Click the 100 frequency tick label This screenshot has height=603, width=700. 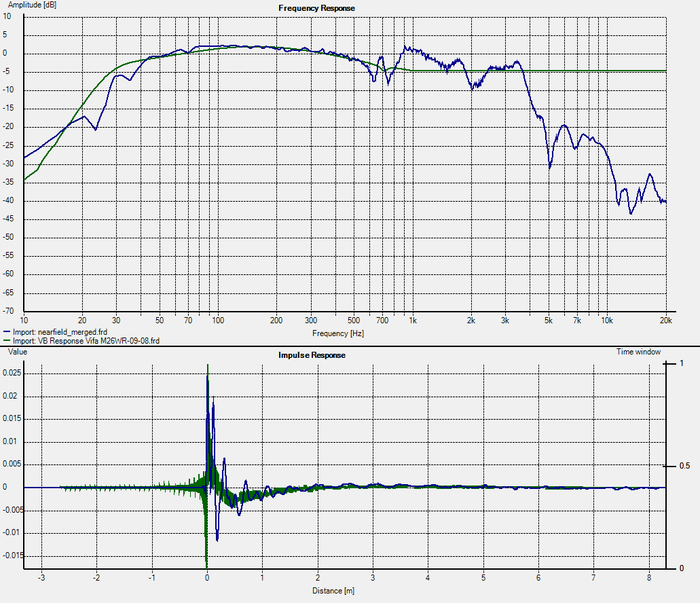(x=218, y=321)
